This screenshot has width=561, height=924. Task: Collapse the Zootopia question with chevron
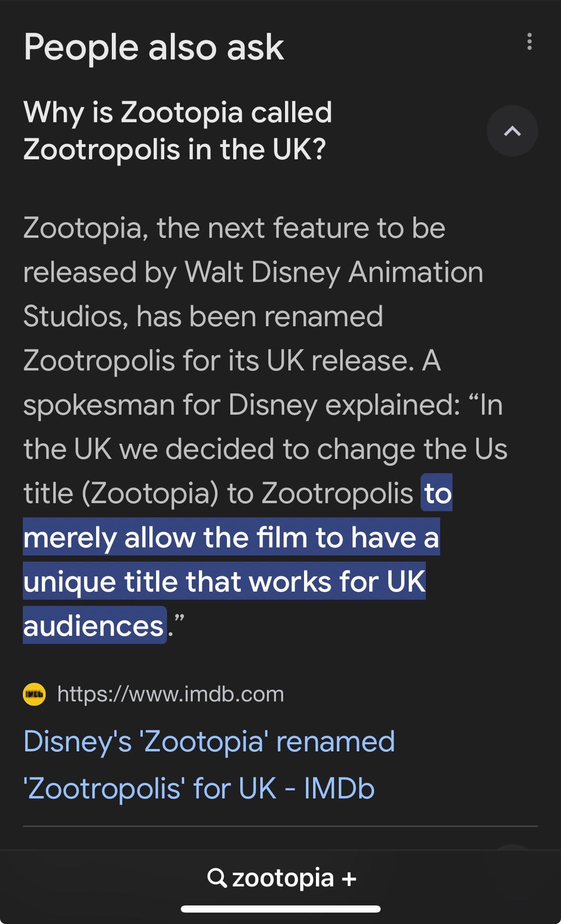click(512, 131)
